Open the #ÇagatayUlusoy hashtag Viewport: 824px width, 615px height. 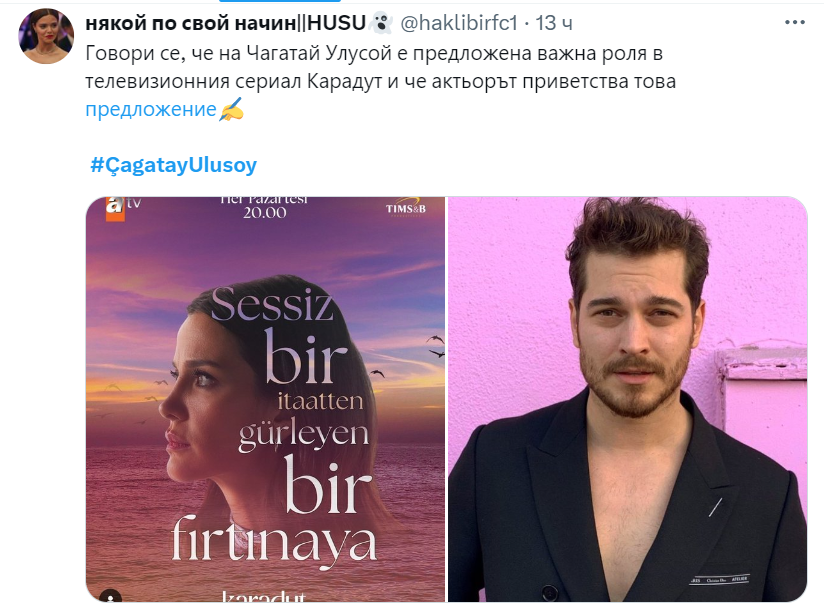pyautogui.click(x=173, y=165)
